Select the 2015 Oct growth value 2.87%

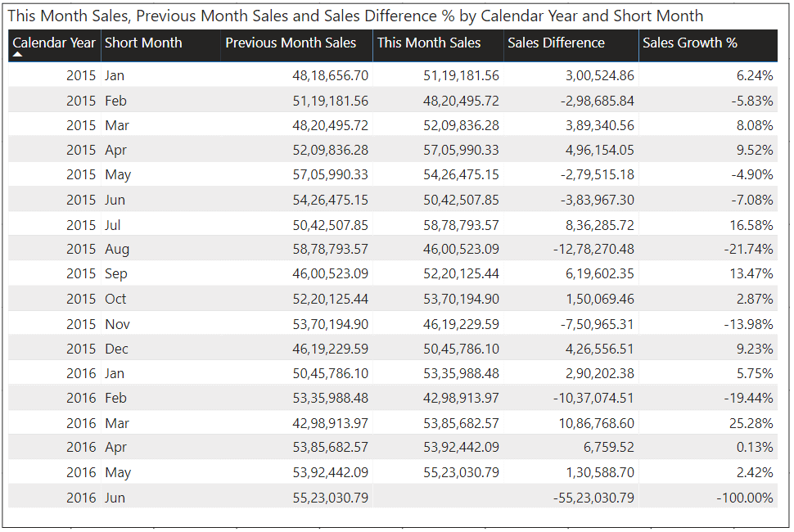pos(756,299)
